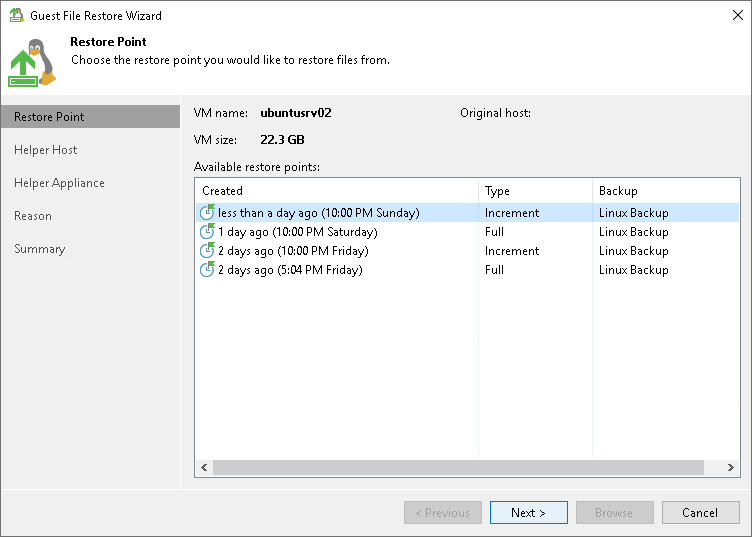Select the Restore Point wizard step
This screenshot has width=752, height=537.
pyautogui.click(x=90, y=117)
